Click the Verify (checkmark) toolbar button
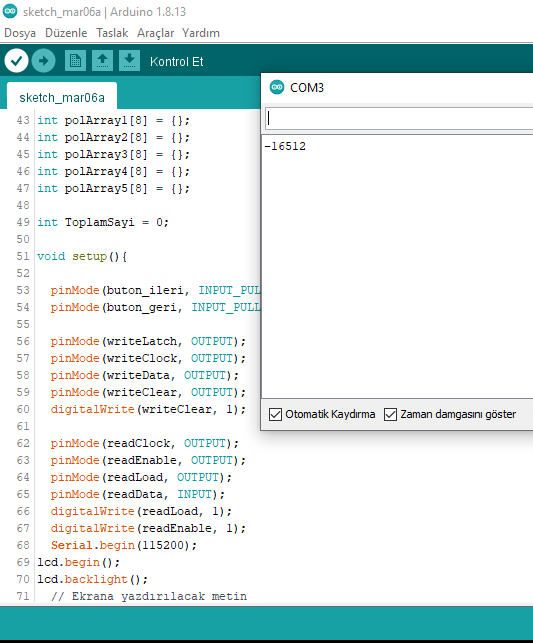 (x=16, y=61)
